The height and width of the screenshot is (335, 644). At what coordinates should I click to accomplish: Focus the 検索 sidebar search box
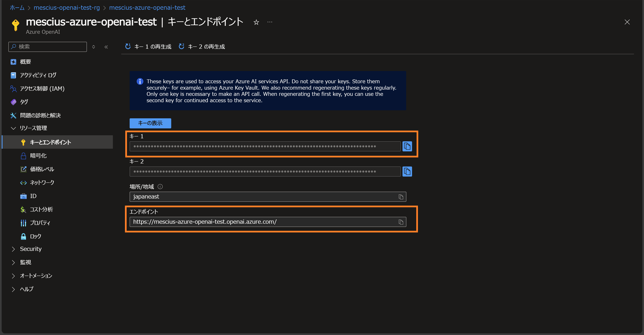47,47
